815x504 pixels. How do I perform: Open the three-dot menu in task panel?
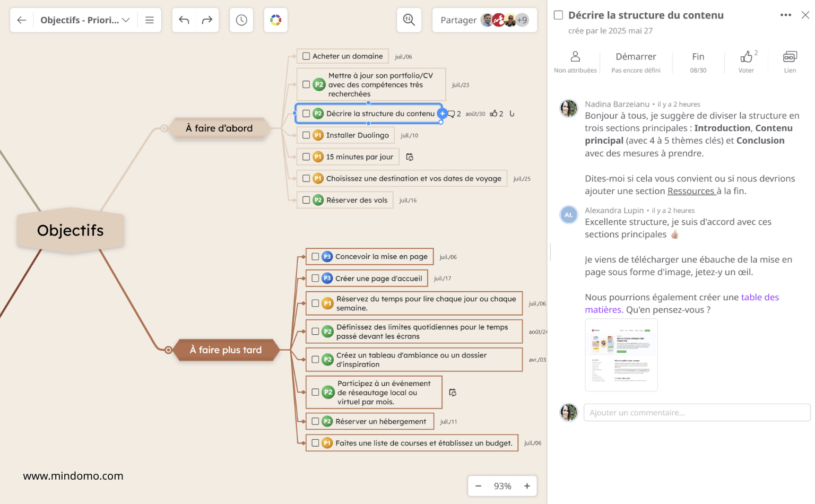[785, 15]
